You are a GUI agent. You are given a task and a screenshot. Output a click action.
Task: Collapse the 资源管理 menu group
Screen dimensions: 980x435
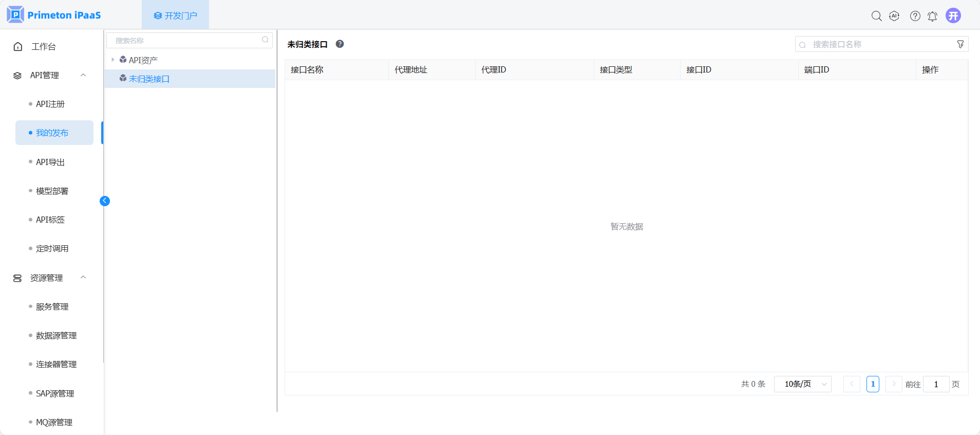click(x=83, y=278)
